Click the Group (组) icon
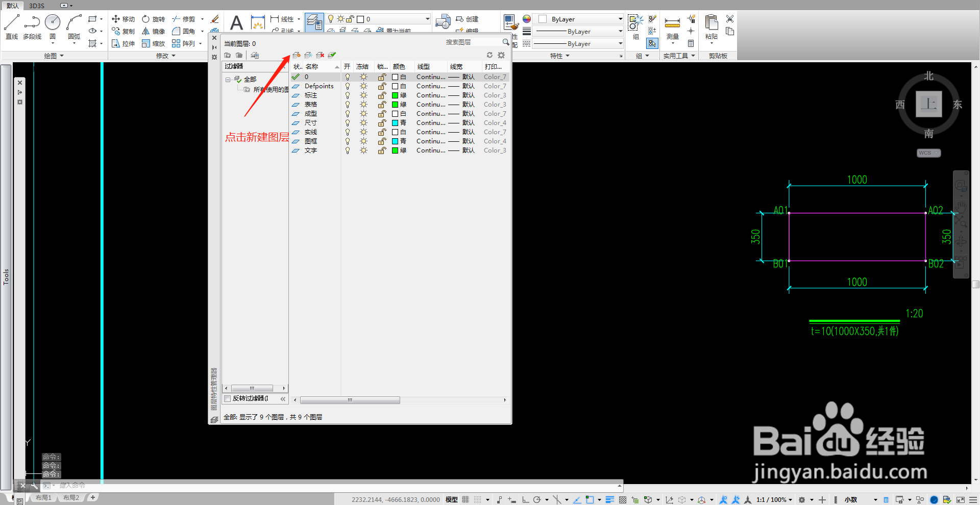Viewport: 980px width, 505px height. 635,23
